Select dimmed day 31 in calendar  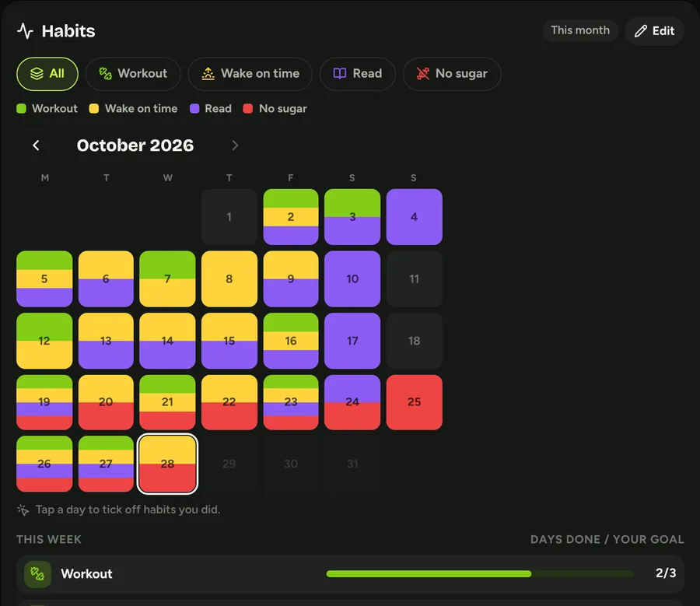(x=352, y=464)
